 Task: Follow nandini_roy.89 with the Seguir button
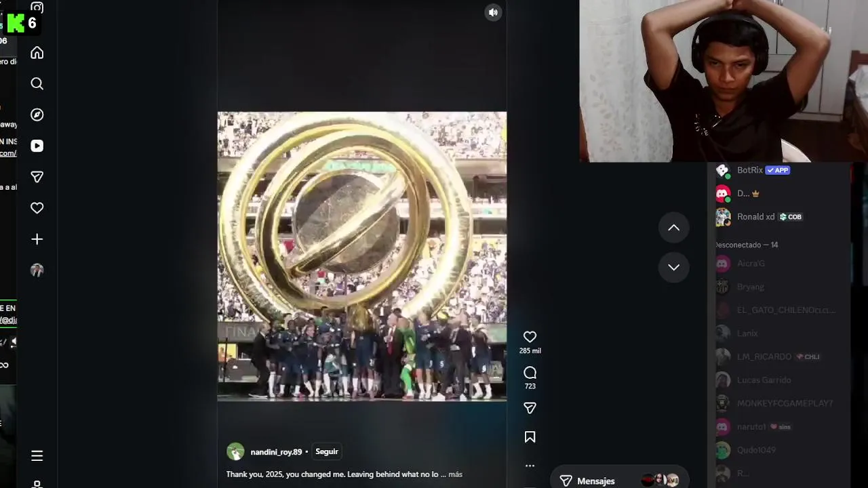[x=327, y=451]
